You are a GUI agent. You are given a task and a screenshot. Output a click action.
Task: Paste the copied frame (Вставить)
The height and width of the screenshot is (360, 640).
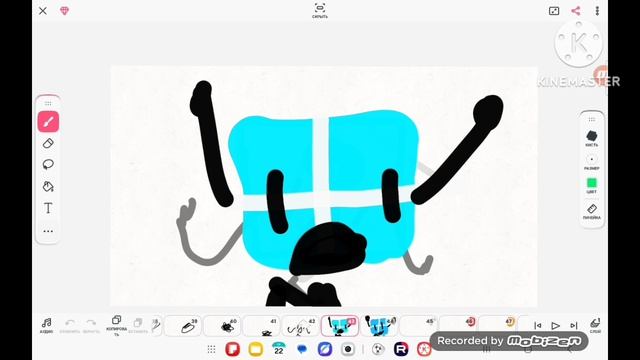tap(138, 325)
